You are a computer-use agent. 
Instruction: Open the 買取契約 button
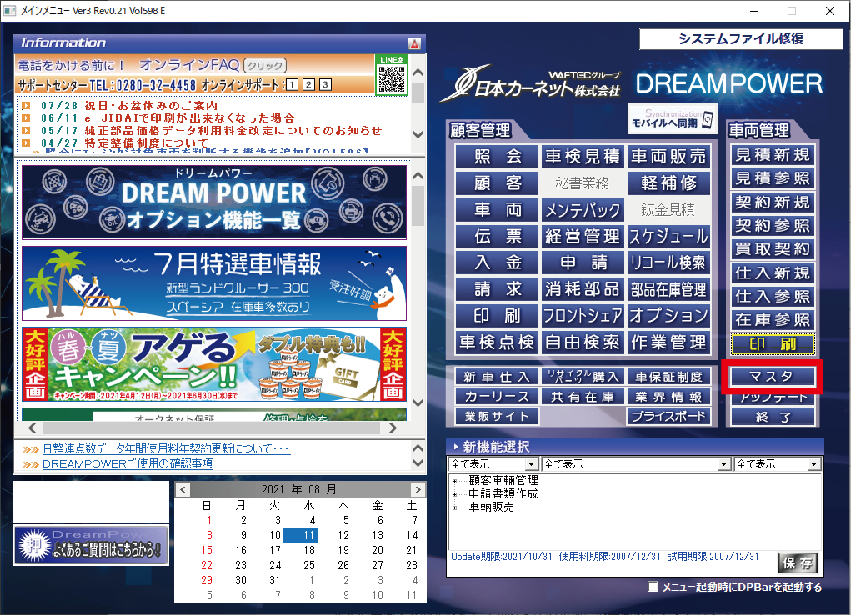[x=773, y=249]
